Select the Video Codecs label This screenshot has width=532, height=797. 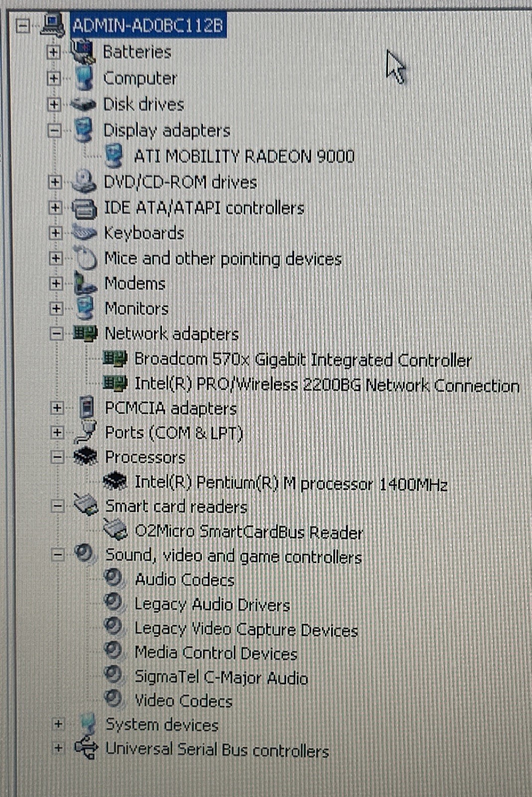[183, 701]
